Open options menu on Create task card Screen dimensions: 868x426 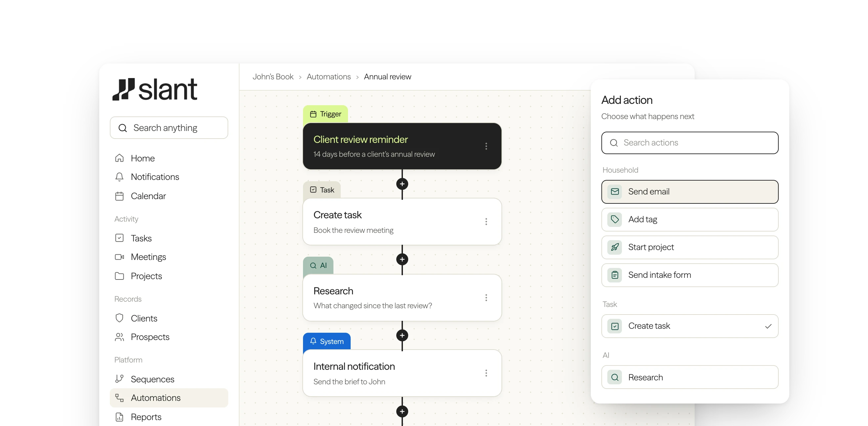click(x=486, y=222)
